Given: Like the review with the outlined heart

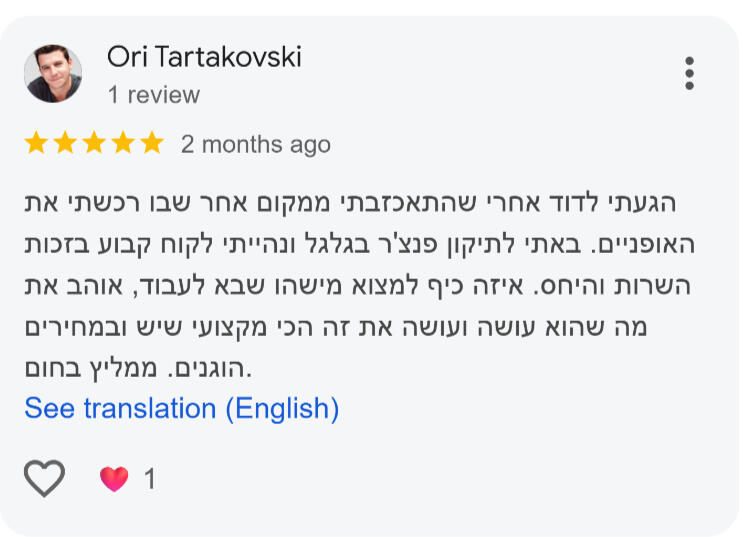Looking at the screenshot, I should (x=44, y=478).
